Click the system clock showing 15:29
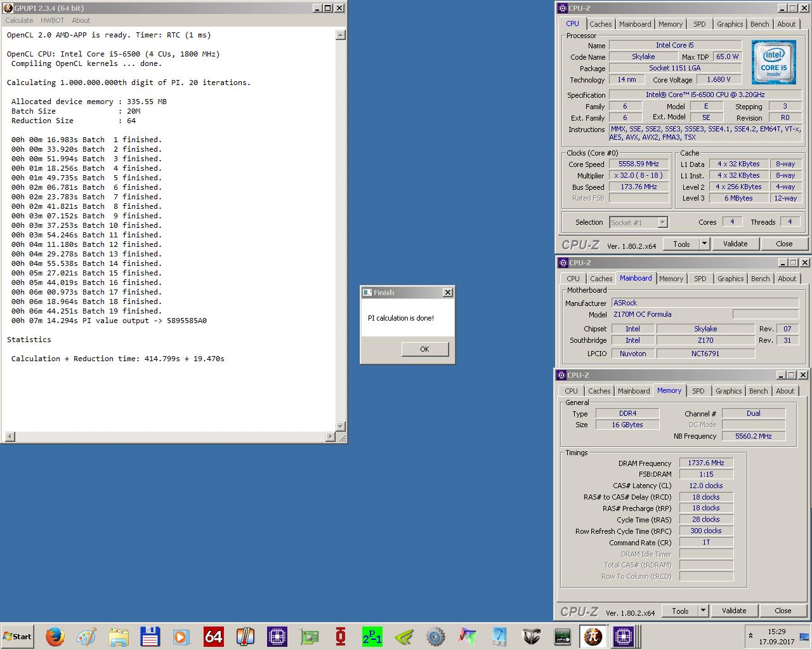The height and width of the screenshot is (650, 812). [776, 632]
